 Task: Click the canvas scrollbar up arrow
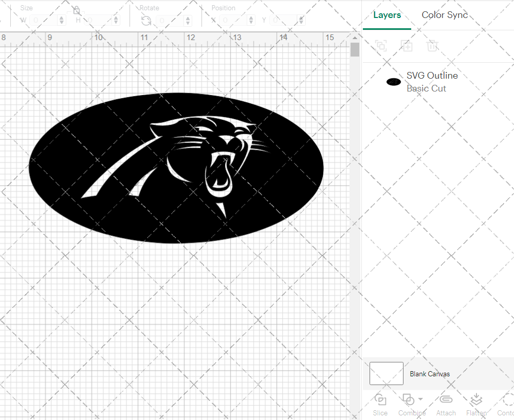click(x=355, y=38)
